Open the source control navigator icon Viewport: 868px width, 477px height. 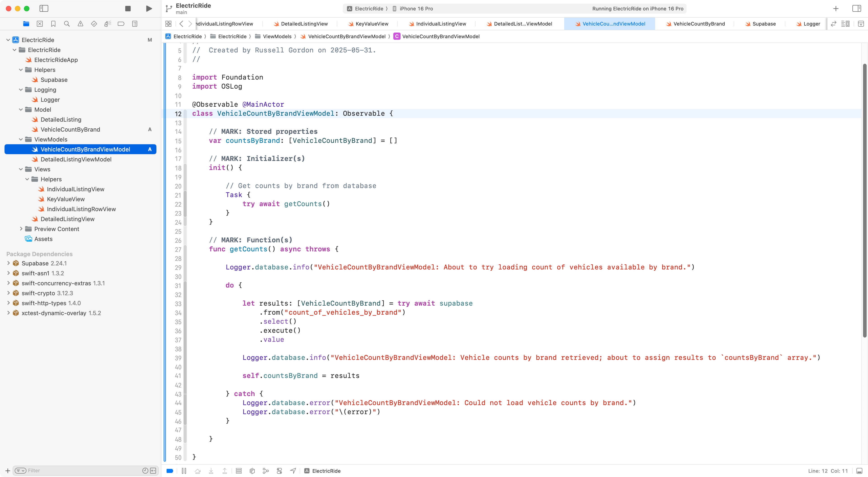coord(40,24)
